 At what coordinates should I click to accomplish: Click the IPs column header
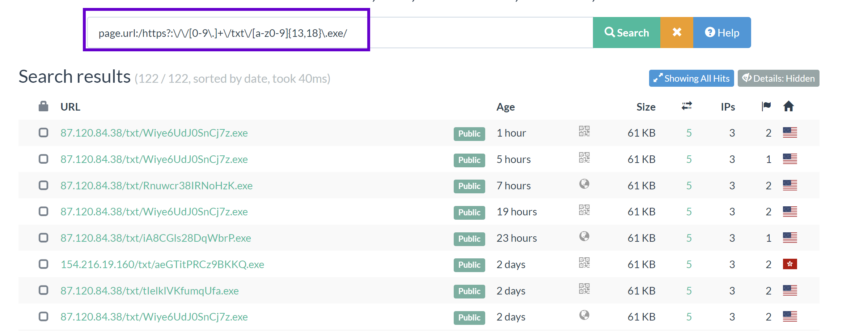pos(728,107)
